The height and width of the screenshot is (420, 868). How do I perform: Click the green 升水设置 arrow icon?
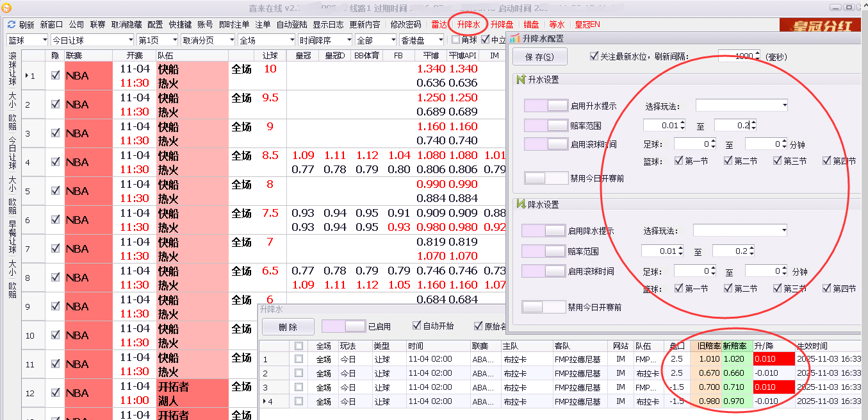(x=520, y=80)
